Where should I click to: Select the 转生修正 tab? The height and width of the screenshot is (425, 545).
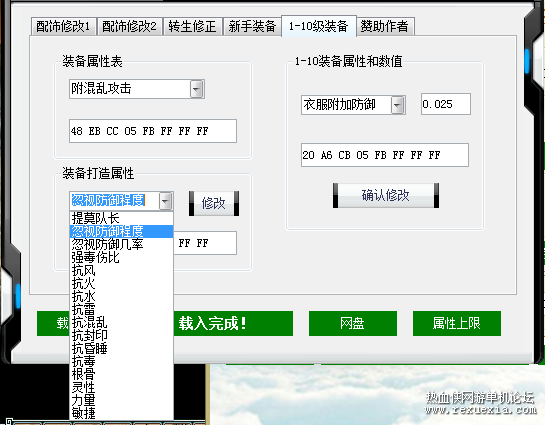(192, 26)
